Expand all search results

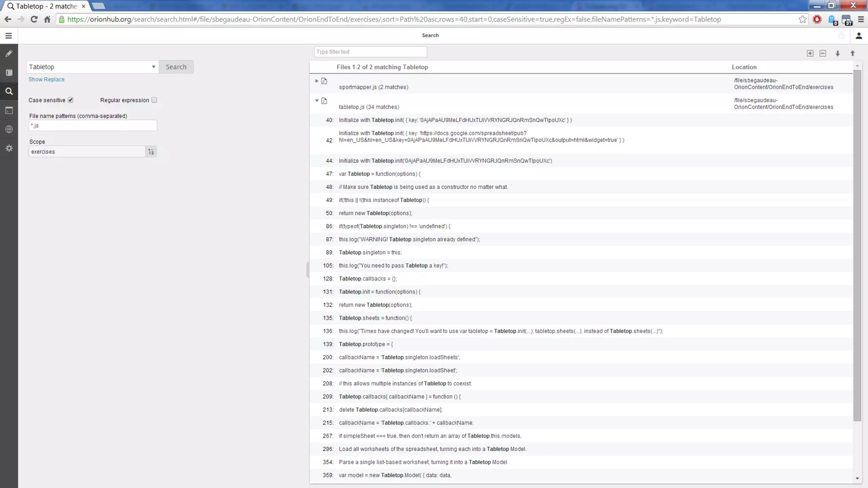coord(810,53)
